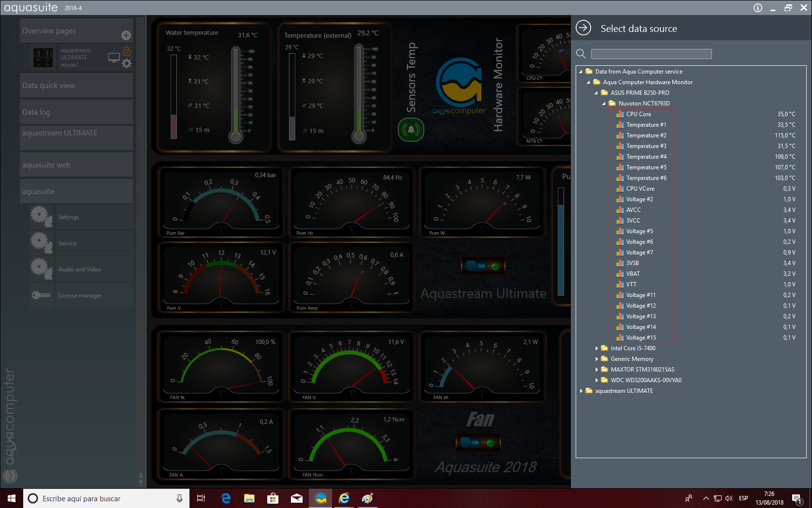Open Microsoft Edge from the taskbar
Viewport: 812px width, 508px height.
(226, 498)
